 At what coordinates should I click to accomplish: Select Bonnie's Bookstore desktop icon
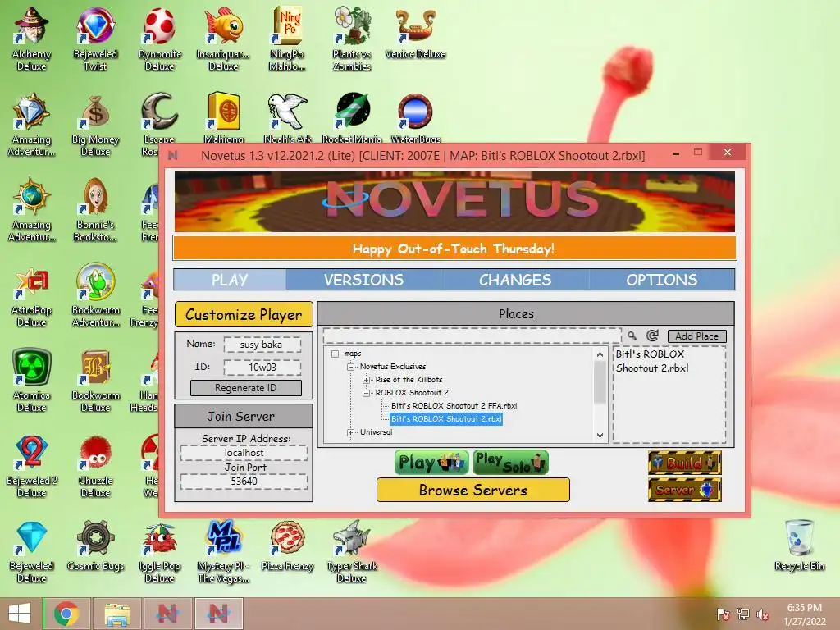95,210
